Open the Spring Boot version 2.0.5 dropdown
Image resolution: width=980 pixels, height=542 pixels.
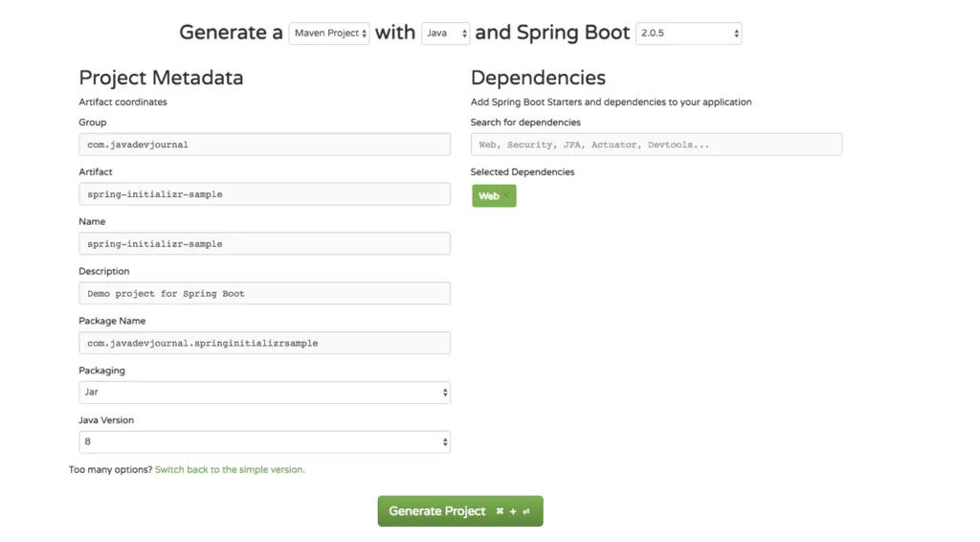pyautogui.click(x=689, y=34)
